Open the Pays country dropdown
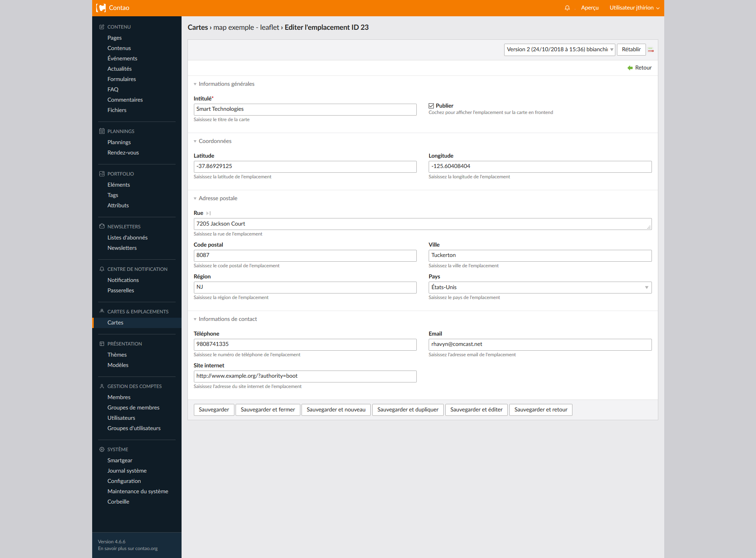 [x=540, y=288]
